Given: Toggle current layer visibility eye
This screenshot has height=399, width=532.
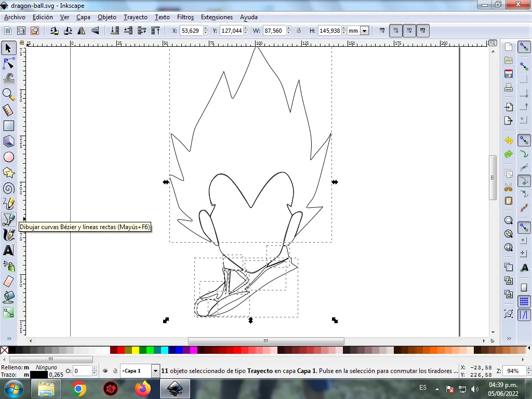Looking at the screenshot, I should tap(105, 371).
